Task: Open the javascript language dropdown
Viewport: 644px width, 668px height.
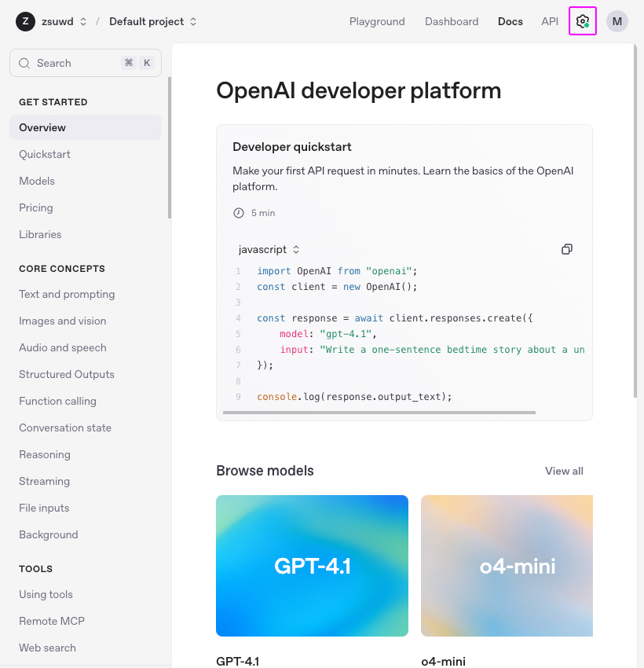Action: [269, 249]
